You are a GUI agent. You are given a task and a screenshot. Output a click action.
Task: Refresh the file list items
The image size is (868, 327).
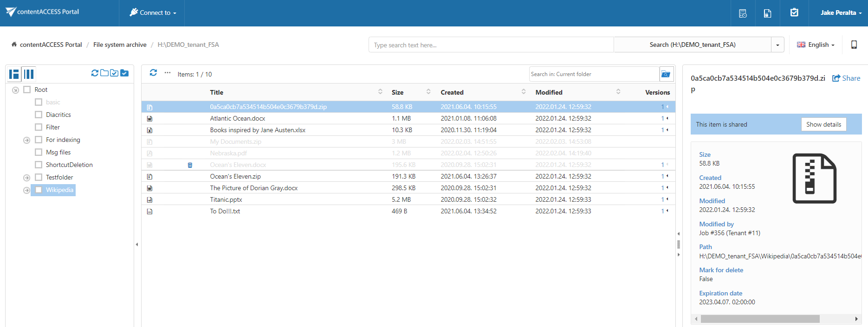click(x=153, y=73)
